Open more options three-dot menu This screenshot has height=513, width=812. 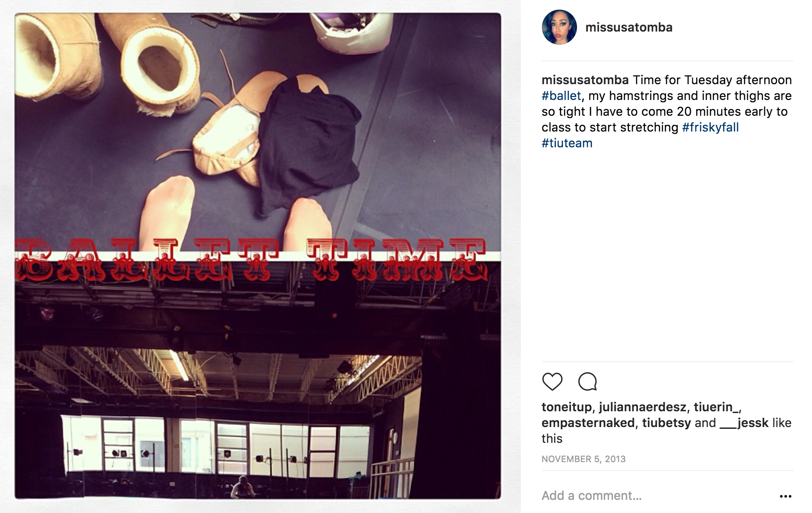point(785,496)
